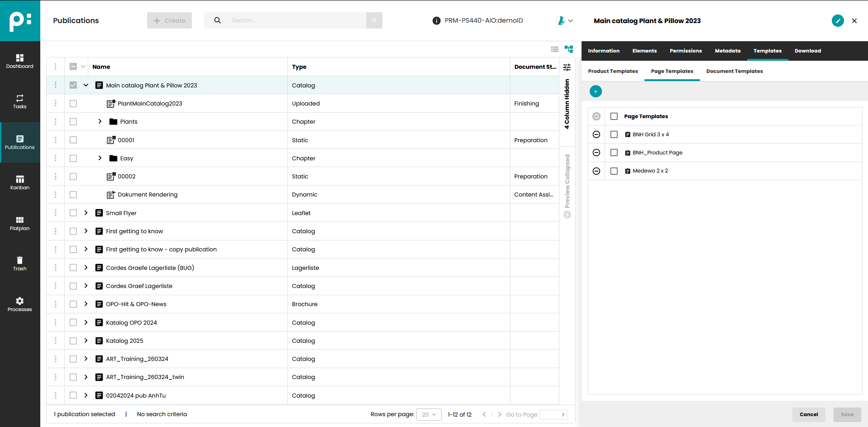
Task: Switch publications to list view icon
Action: tap(554, 49)
